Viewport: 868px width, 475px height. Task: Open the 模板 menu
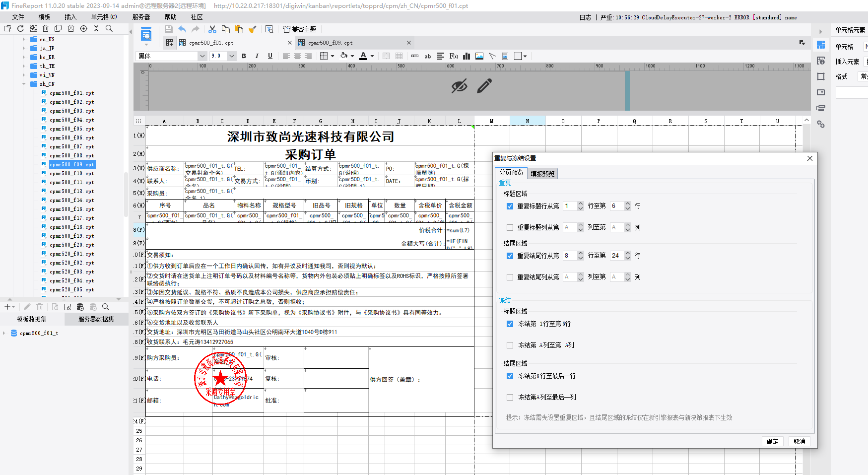pos(45,17)
